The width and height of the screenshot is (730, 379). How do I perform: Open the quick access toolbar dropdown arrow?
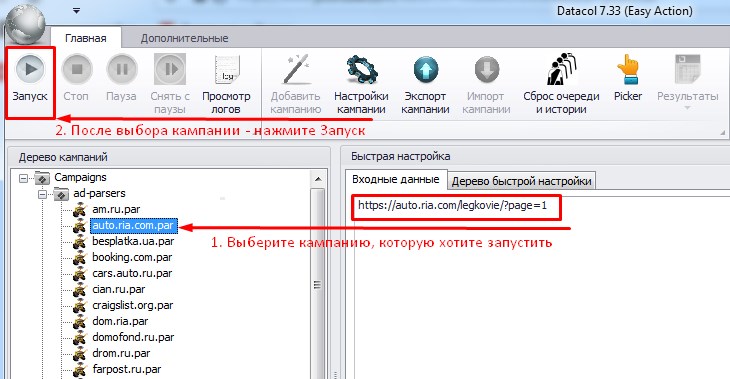click(76, 11)
